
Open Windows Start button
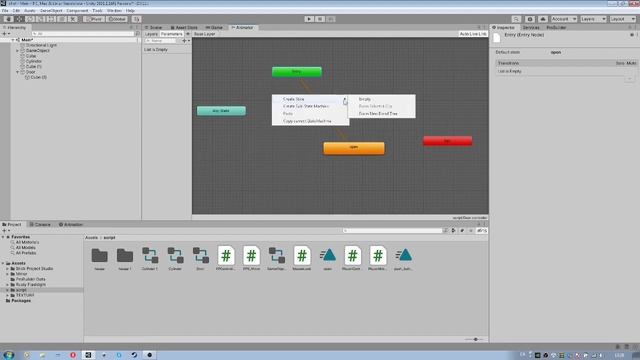point(9,355)
